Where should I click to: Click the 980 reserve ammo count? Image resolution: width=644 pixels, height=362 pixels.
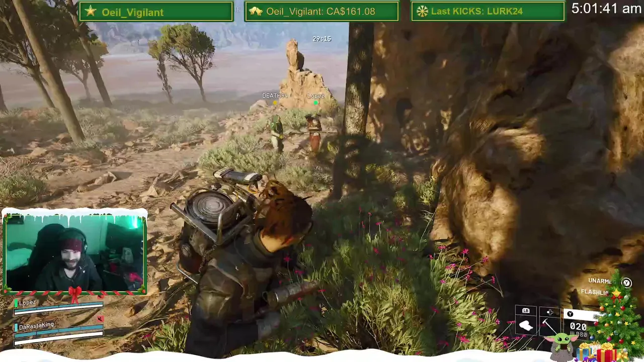pyautogui.click(x=581, y=335)
